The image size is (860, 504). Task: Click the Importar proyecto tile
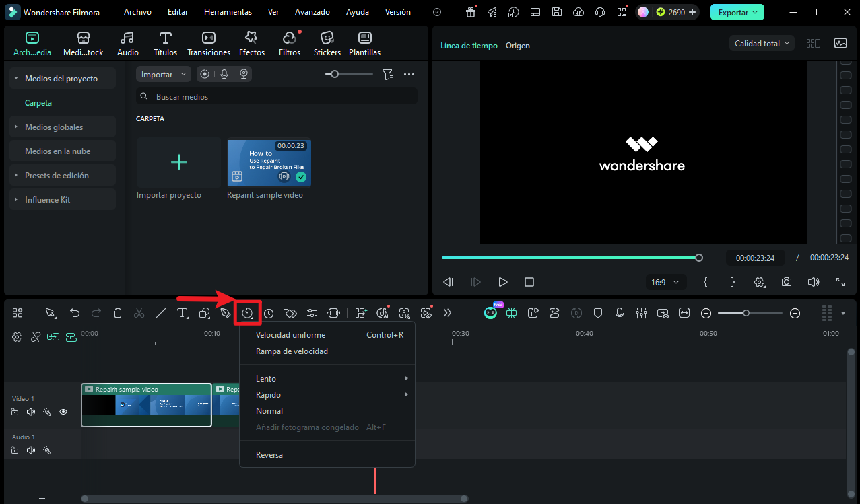[178, 168]
